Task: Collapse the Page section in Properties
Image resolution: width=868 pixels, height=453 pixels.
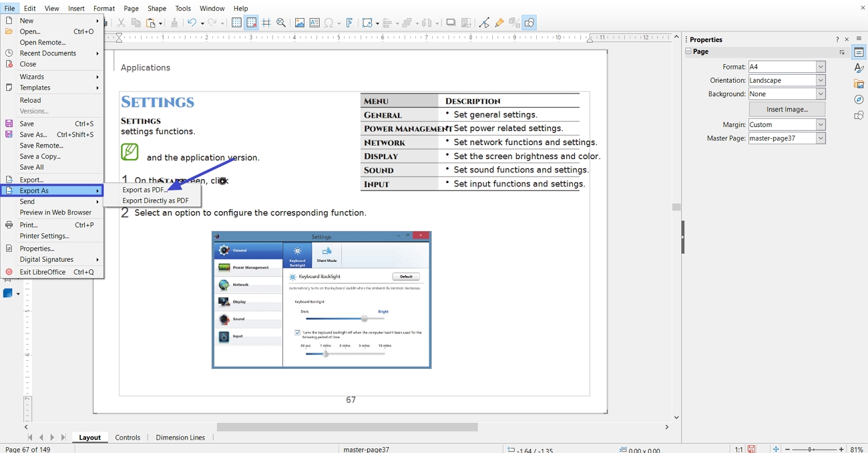Action: [x=688, y=51]
